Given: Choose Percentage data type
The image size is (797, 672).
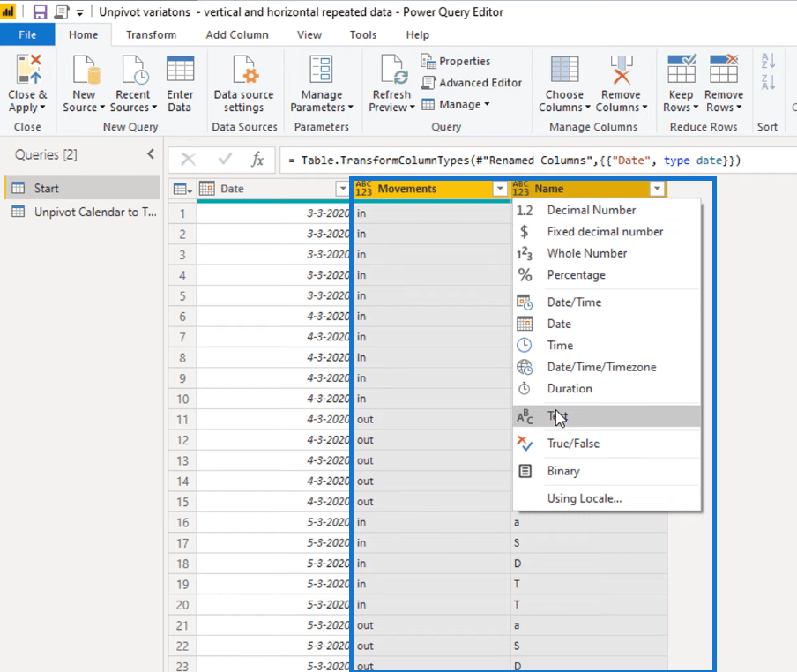Looking at the screenshot, I should [607, 275].
